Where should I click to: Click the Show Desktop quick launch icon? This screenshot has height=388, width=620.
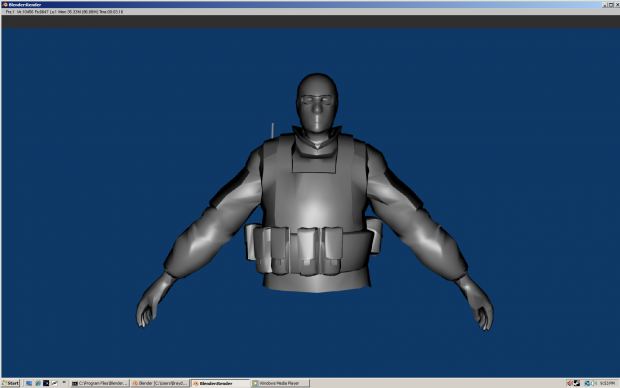click(x=29, y=383)
